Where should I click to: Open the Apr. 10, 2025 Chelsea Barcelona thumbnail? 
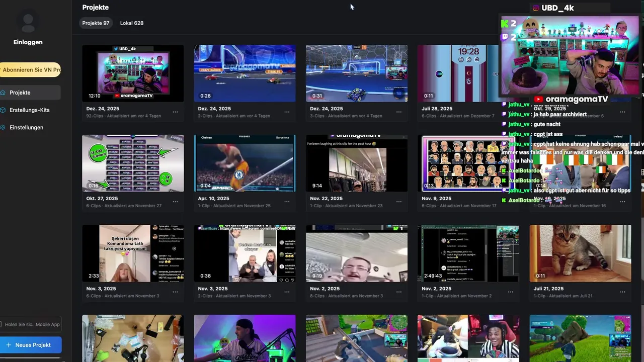pyautogui.click(x=245, y=163)
